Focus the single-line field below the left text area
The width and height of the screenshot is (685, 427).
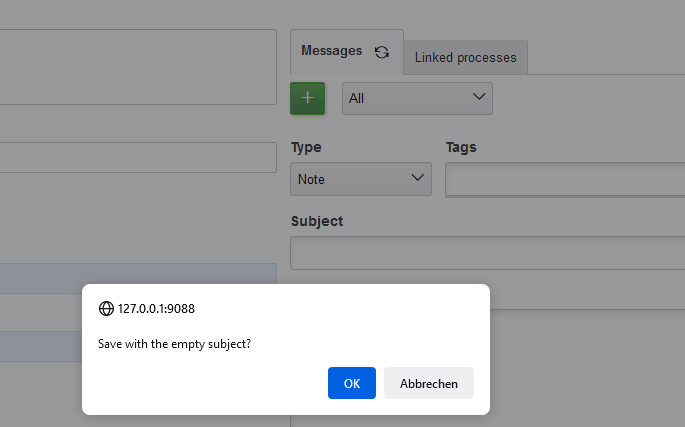(x=137, y=158)
